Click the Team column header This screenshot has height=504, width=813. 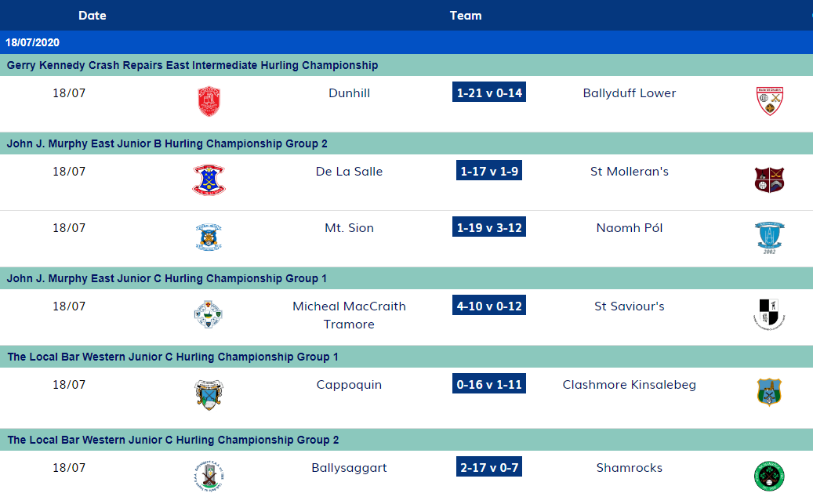click(x=466, y=16)
